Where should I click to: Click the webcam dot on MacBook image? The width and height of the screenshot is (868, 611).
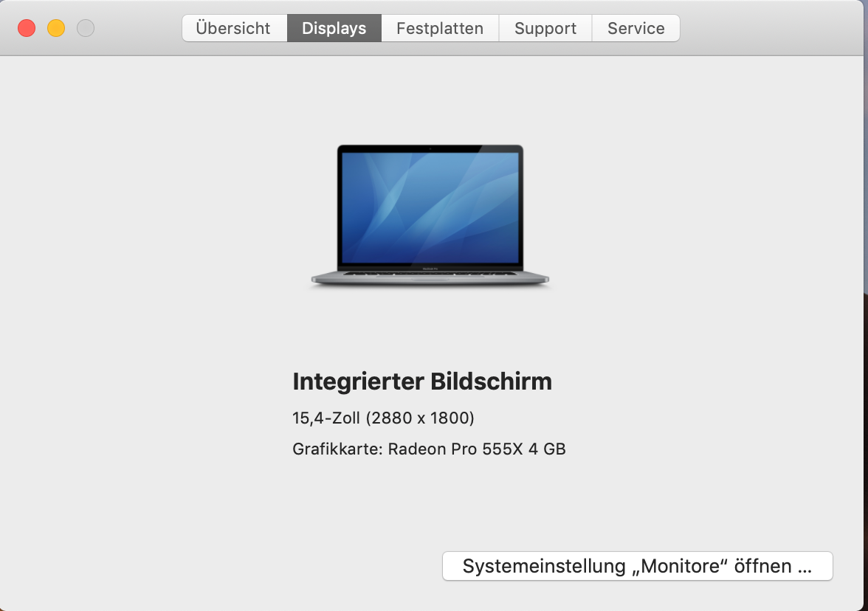(x=430, y=148)
